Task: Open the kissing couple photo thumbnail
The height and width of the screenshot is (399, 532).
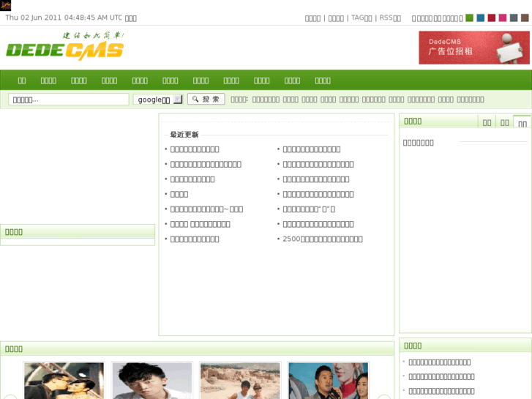Action: pos(64,380)
